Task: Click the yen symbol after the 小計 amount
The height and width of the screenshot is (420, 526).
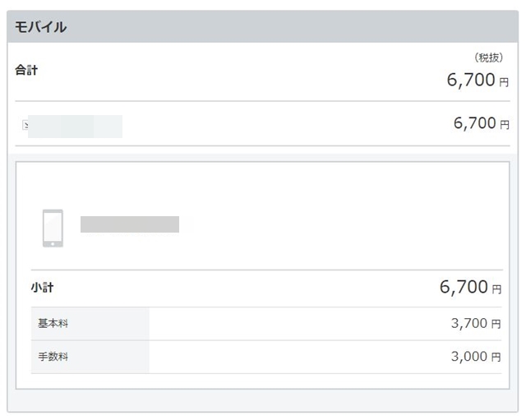Action: [x=496, y=289]
